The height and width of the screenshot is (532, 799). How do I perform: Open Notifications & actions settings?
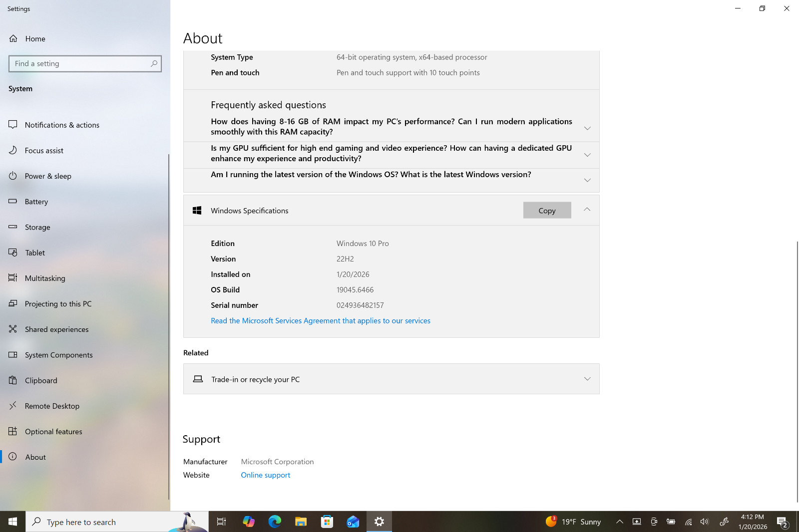(x=85, y=125)
